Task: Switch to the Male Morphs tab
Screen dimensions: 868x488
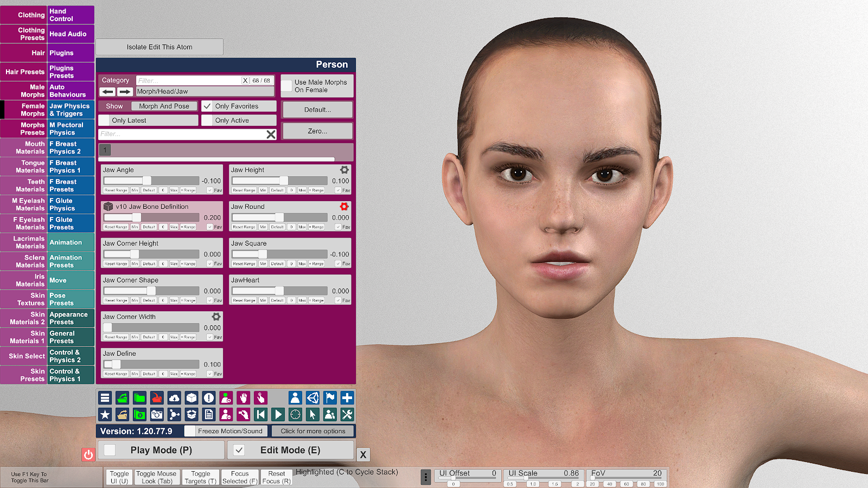Action: point(24,91)
